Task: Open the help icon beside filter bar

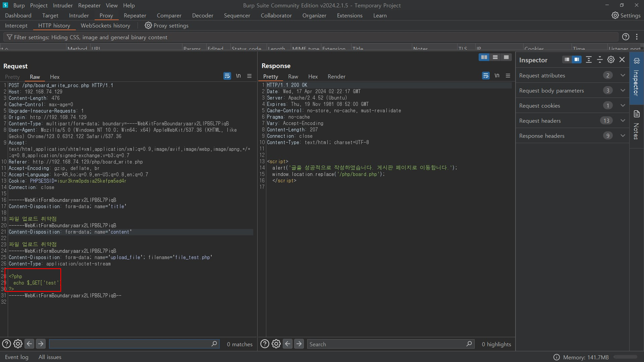Action: (626, 37)
